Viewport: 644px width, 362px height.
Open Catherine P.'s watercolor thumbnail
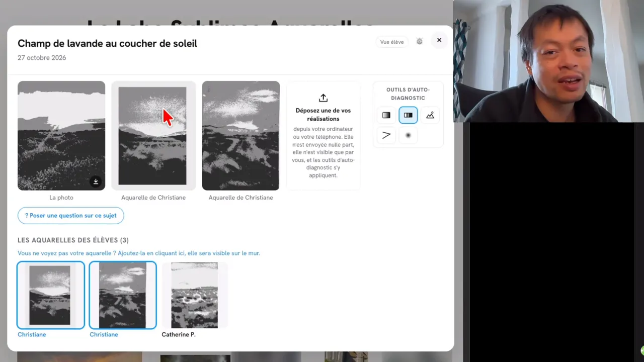(x=195, y=295)
